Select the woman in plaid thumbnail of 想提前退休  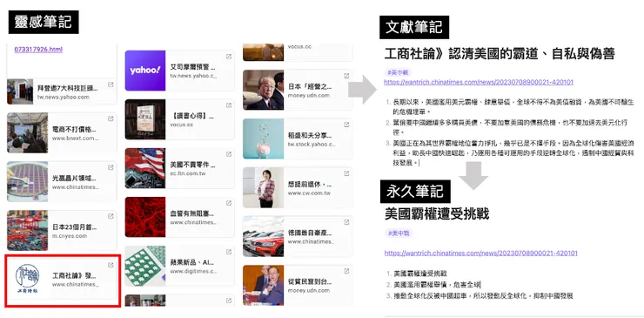(263, 187)
